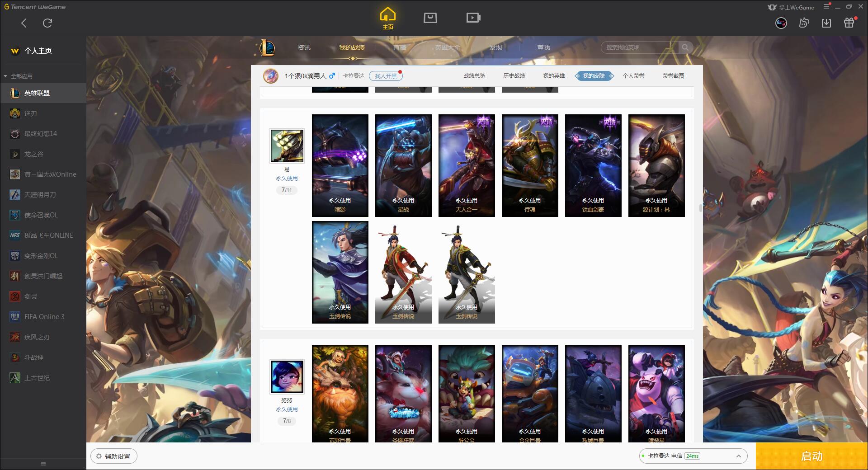Click the search magnifier button
This screenshot has width=868, height=470.
685,47
